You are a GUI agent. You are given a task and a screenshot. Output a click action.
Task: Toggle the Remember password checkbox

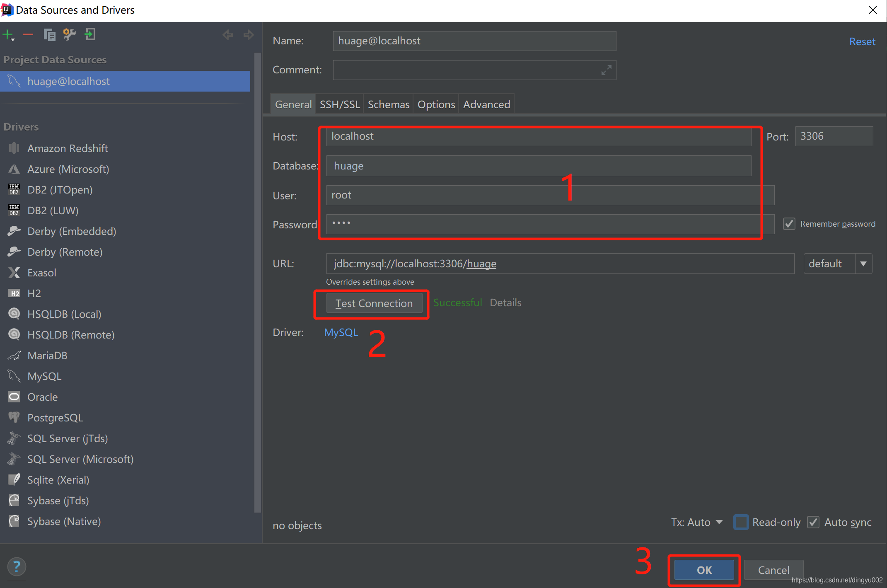click(x=789, y=224)
